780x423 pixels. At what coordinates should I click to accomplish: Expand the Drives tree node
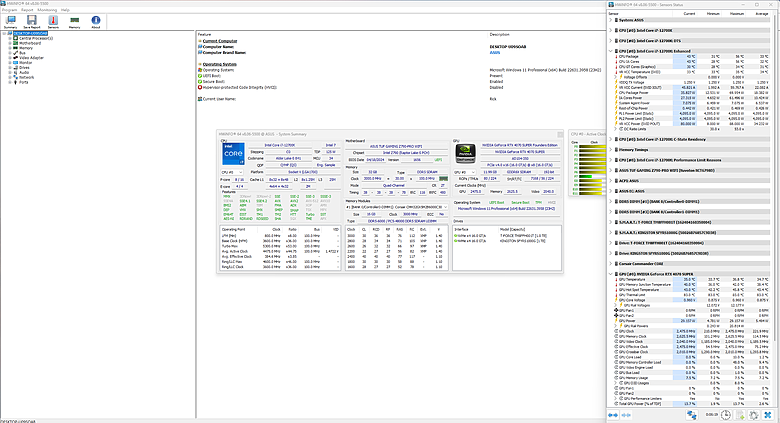click(9, 68)
